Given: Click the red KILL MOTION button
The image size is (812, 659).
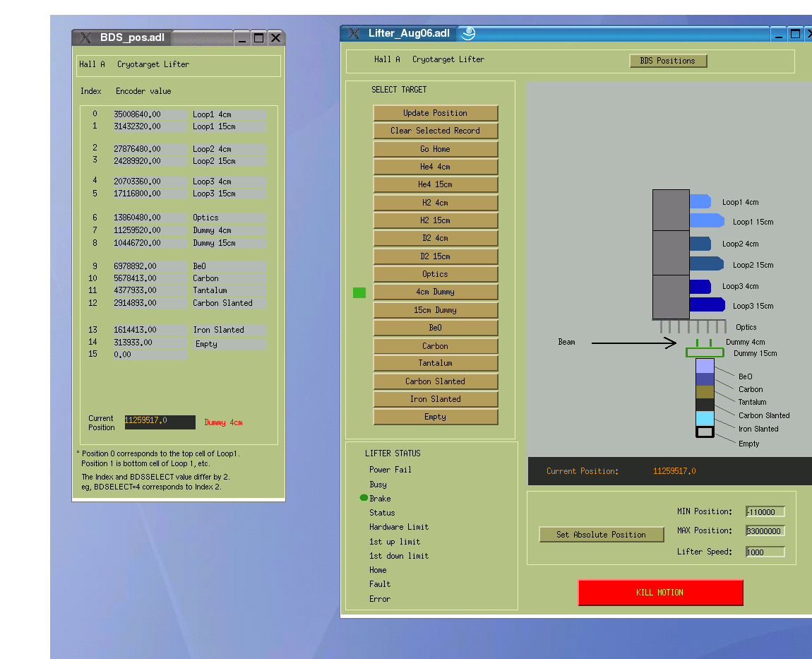Looking at the screenshot, I should click(660, 593).
